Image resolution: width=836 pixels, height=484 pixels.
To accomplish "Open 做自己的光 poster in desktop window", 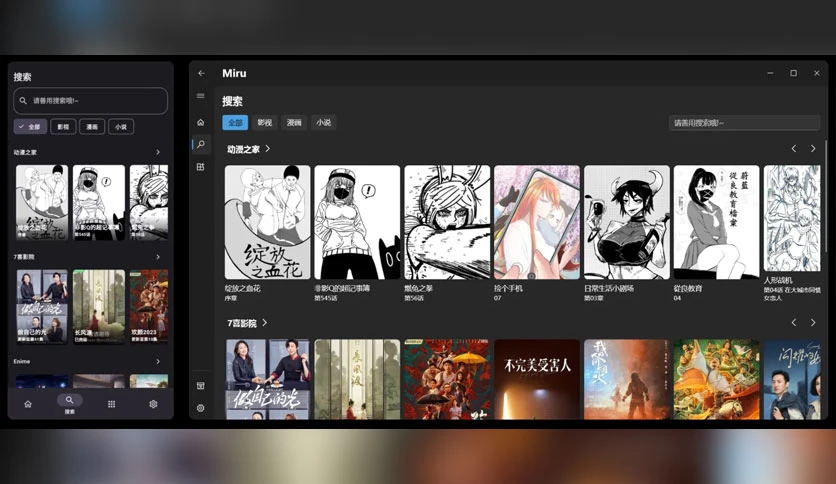I will (267, 379).
